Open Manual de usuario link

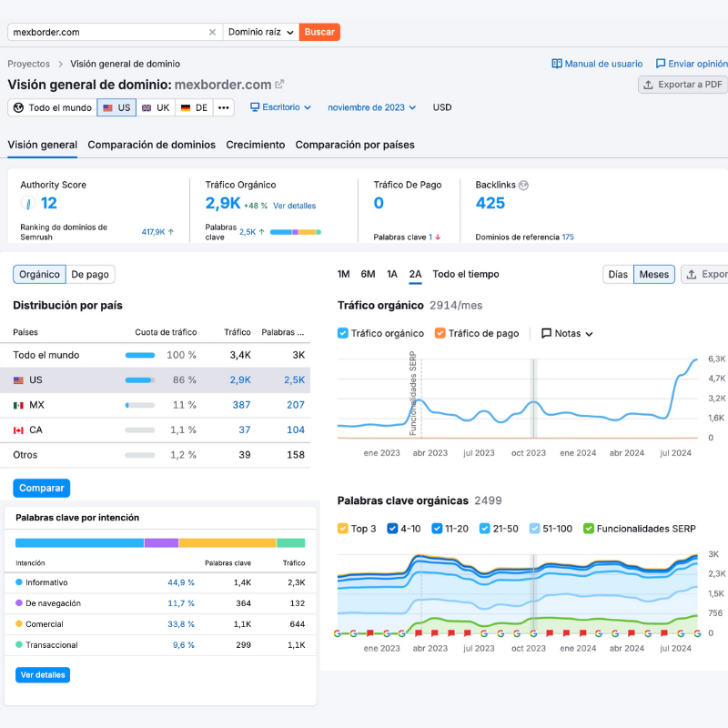597,64
